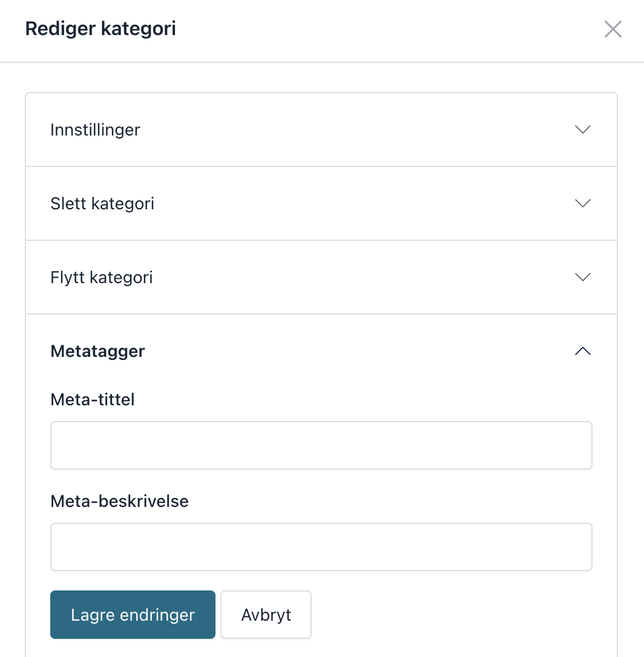Save with the Lagre endringer button
The width and height of the screenshot is (644, 657).
tap(133, 615)
